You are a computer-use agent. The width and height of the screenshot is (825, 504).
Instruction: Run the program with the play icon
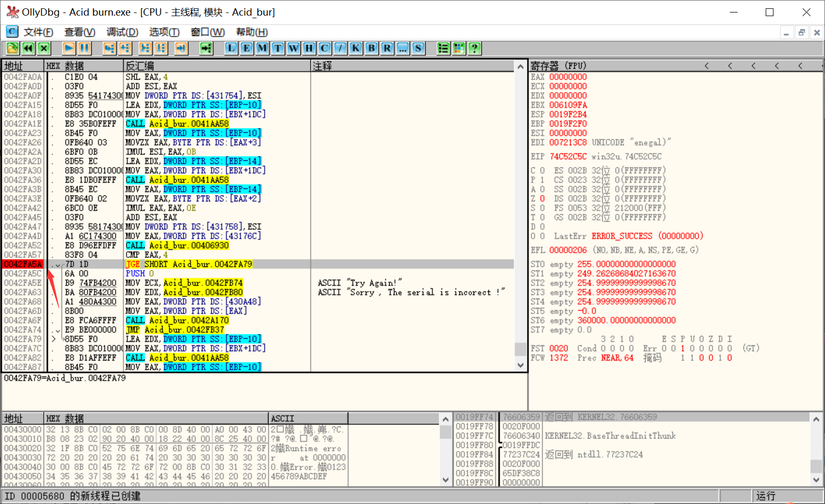(69, 48)
